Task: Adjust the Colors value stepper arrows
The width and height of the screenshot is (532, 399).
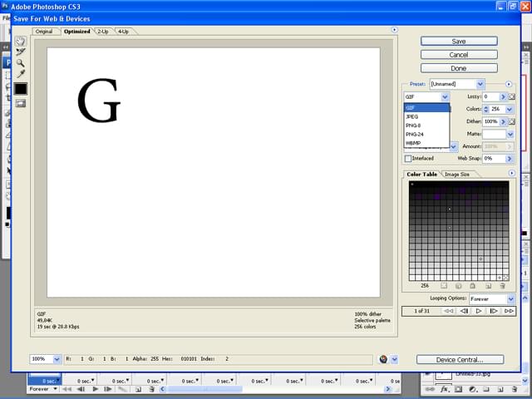Action: tap(485, 109)
